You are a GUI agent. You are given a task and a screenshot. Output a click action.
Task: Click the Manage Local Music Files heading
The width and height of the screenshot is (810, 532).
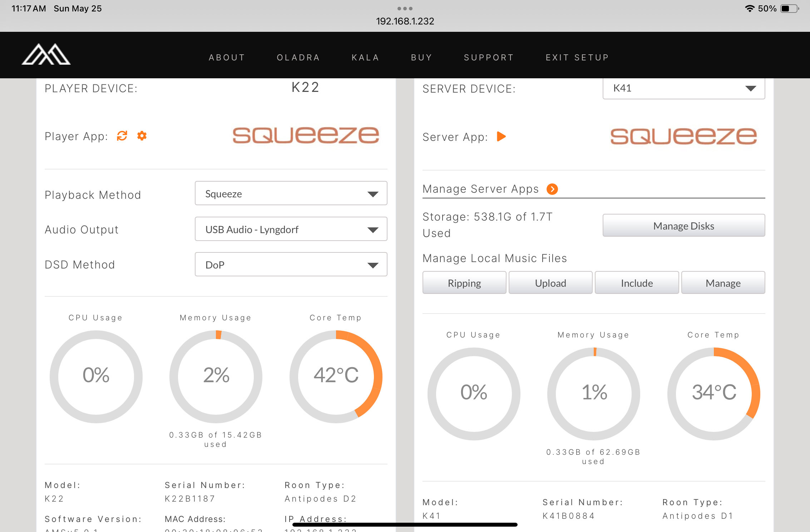pyautogui.click(x=495, y=258)
